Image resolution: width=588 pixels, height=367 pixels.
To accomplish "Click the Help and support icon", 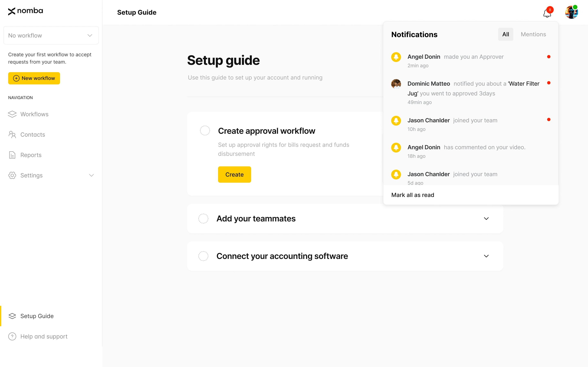I will (x=12, y=336).
